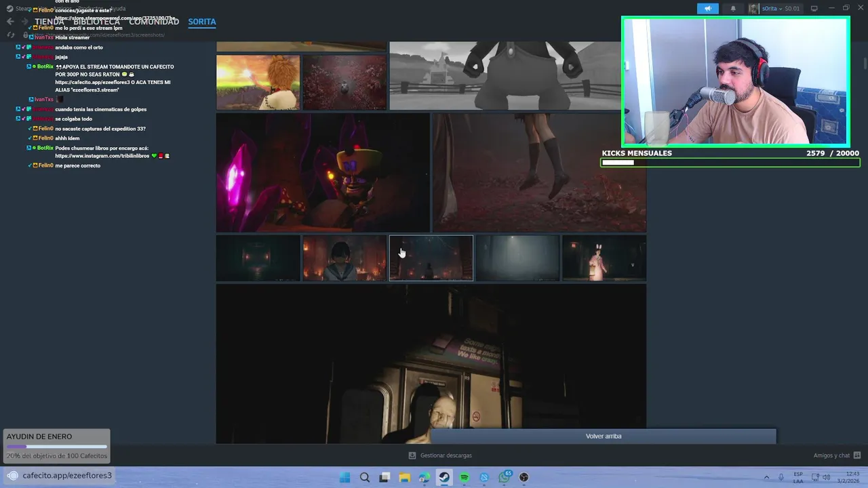Image resolution: width=868 pixels, height=488 pixels.
Task: Open the store.steampowered.com link in chat
Action: pos(115,18)
